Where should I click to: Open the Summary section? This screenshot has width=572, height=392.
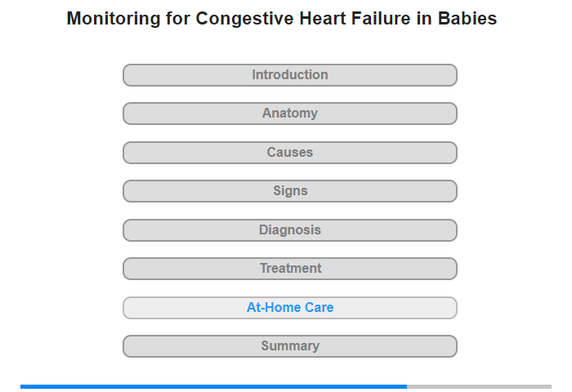290,346
